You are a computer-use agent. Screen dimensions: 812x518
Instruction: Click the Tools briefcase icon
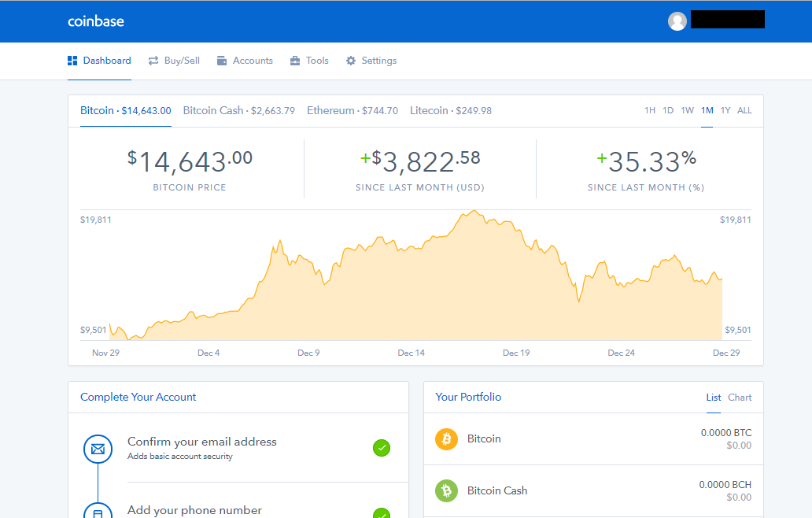pyautogui.click(x=294, y=61)
